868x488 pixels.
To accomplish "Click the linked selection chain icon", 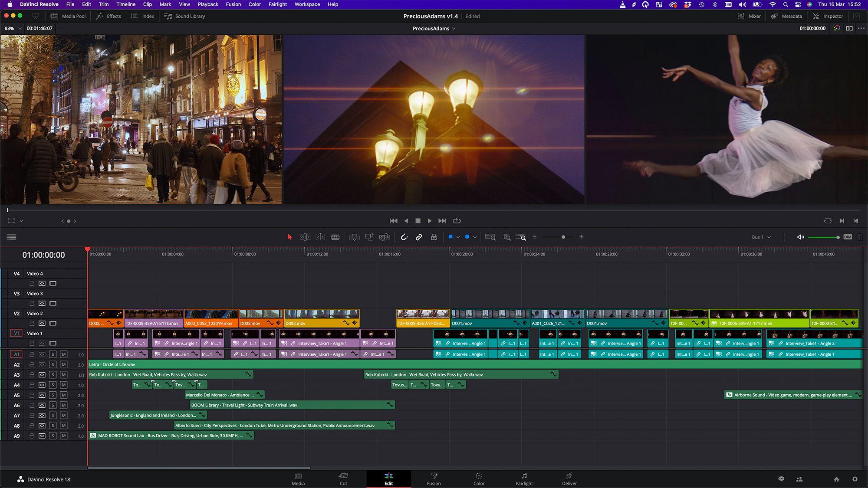I will pos(419,237).
